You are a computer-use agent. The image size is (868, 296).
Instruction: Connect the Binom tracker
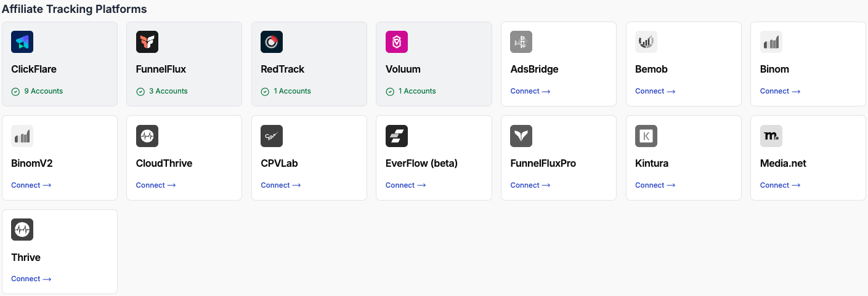point(780,91)
